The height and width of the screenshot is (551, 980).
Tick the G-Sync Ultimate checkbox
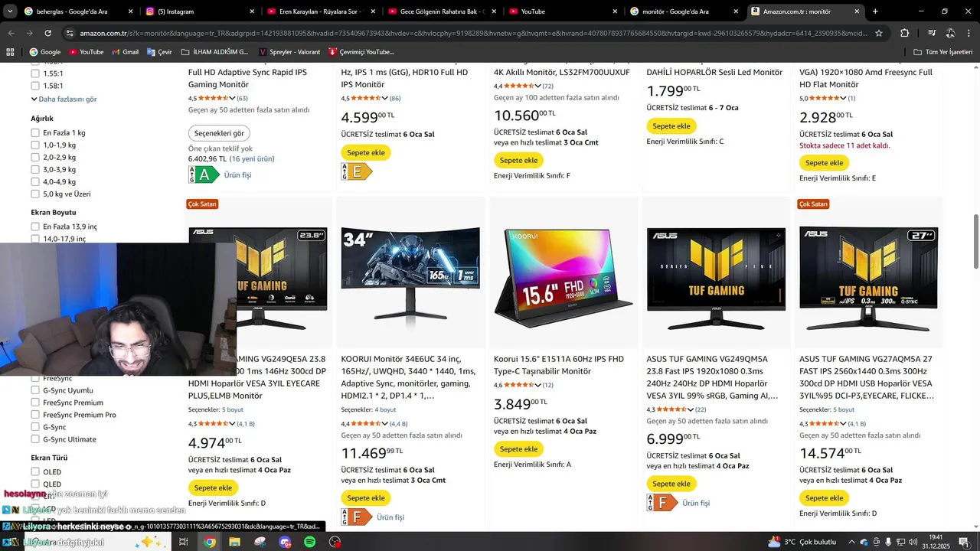tap(35, 439)
